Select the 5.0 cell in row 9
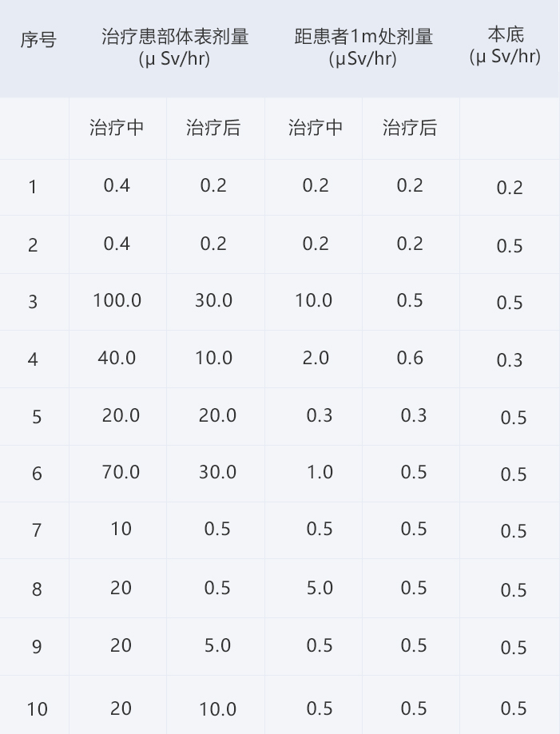 [x=218, y=645]
